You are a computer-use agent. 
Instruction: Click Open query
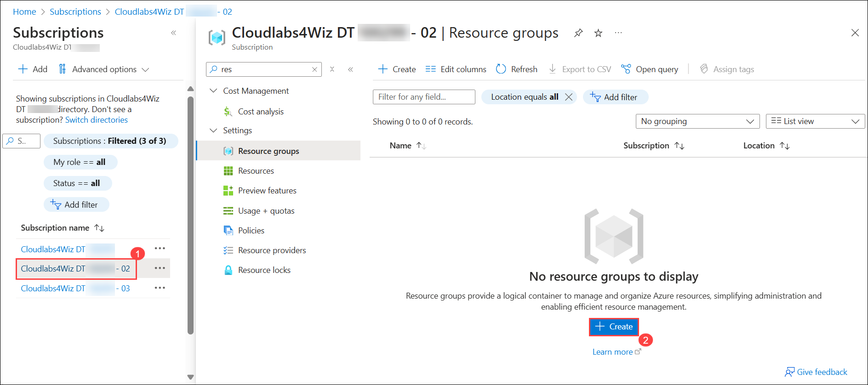click(650, 69)
